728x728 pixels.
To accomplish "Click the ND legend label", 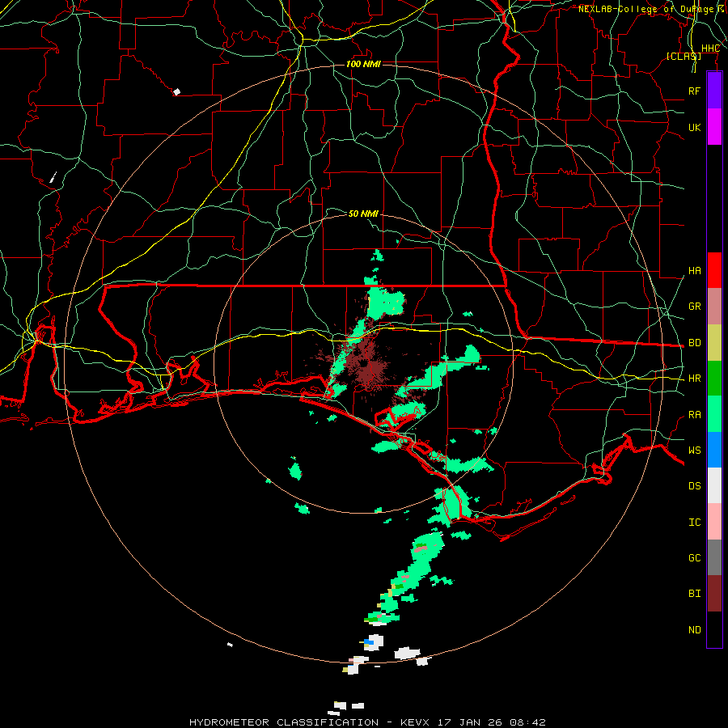I will [x=694, y=630].
